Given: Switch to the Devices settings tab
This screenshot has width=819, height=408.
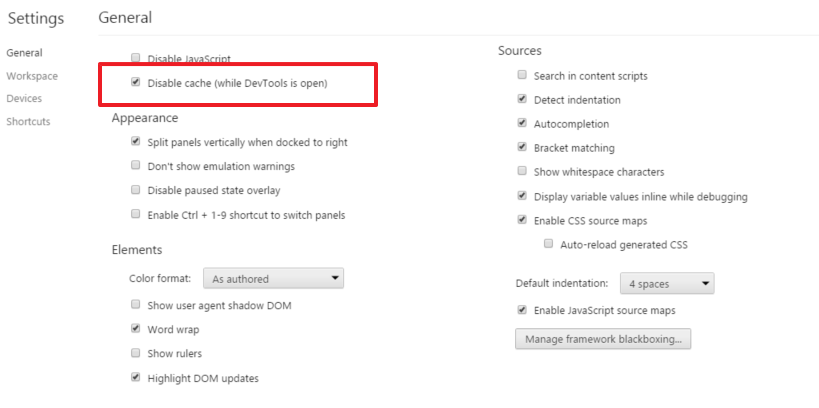Looking at the screenshot, I should coord(24,98).
